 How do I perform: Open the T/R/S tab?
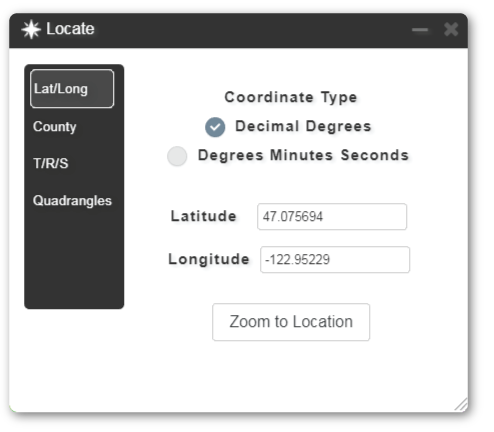51,163
